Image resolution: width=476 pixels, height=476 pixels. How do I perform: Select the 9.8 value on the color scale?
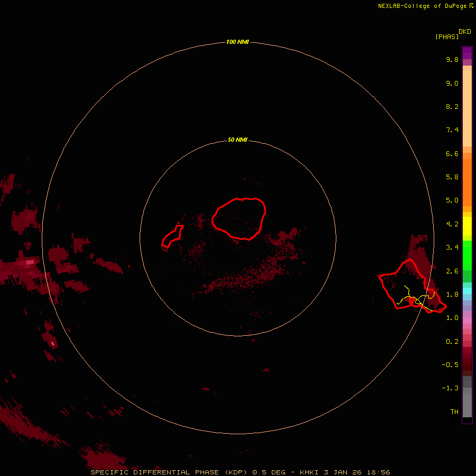[452, 59]
